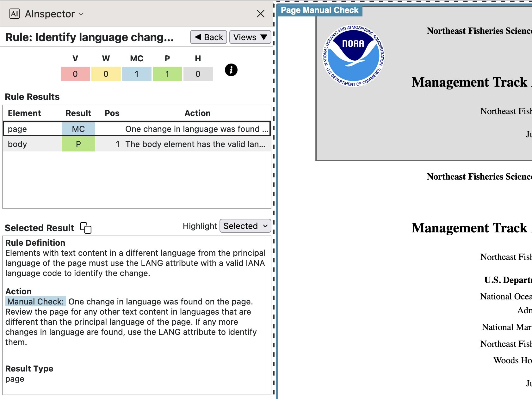Copy the selected result to clipboard
Screen dimensions: 532x399
point(85,228)
